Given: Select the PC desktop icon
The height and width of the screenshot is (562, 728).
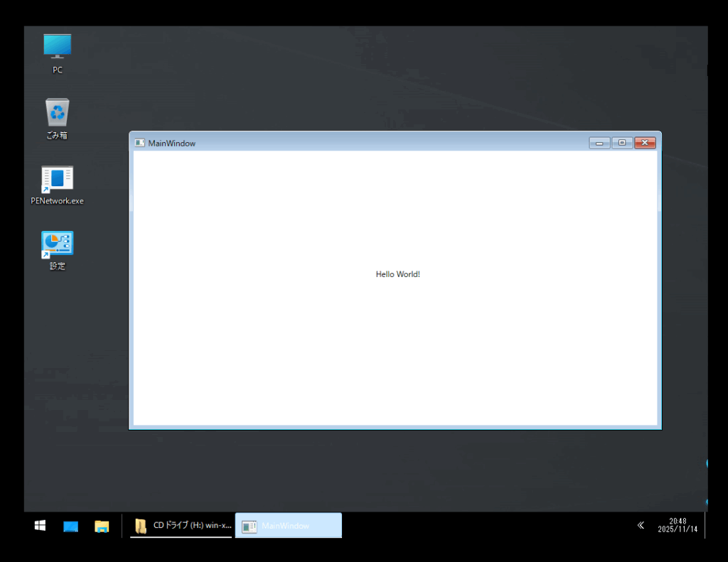Looking at the screenshot, I should tap(57, 46).
